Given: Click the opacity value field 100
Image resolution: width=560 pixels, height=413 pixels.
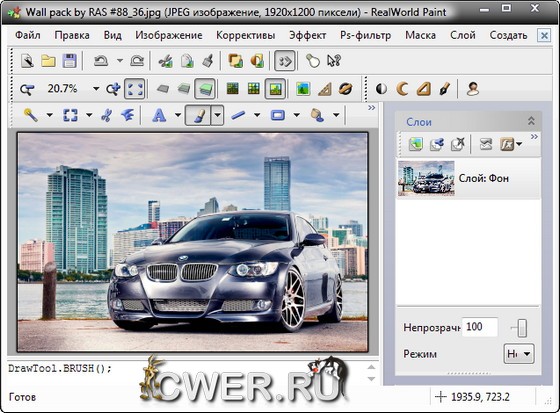Looking at the screenshot, I should point(479,327).
